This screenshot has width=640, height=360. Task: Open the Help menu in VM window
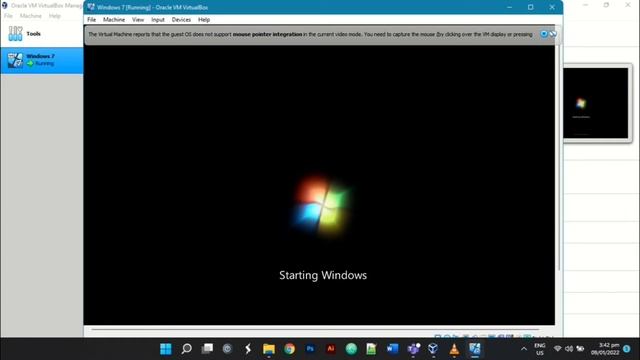point(204,20)
